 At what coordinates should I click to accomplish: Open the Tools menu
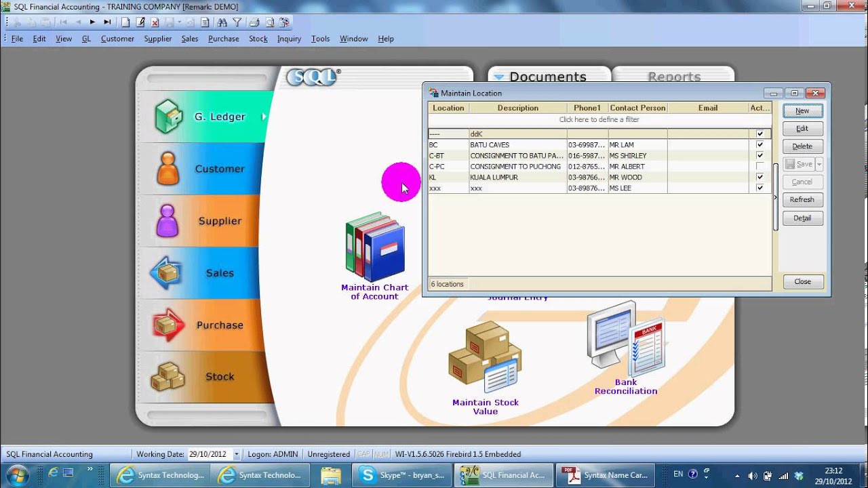(x=320, y=39)
